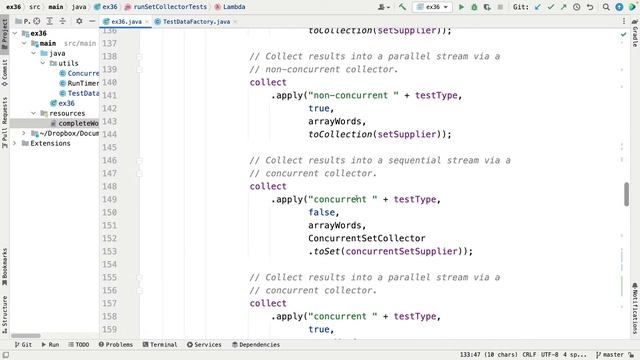The height and width of the screenshot is (360, 640).
Task: Open the user account icon dropdown
Action: [x=383, y=7]
